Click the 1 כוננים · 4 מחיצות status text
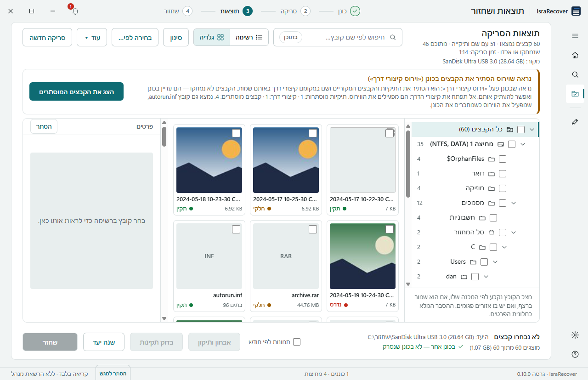588x380 pixels. pos(327,374)
